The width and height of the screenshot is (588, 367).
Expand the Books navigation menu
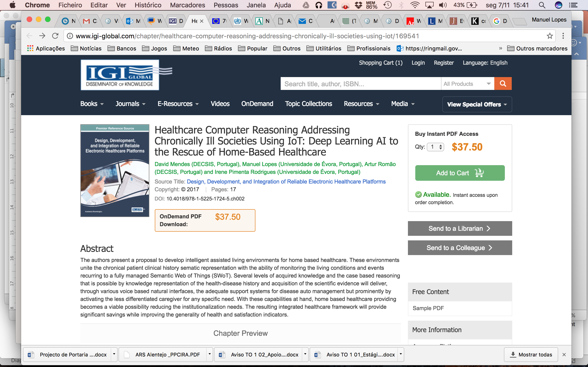[x=92, y=104]
